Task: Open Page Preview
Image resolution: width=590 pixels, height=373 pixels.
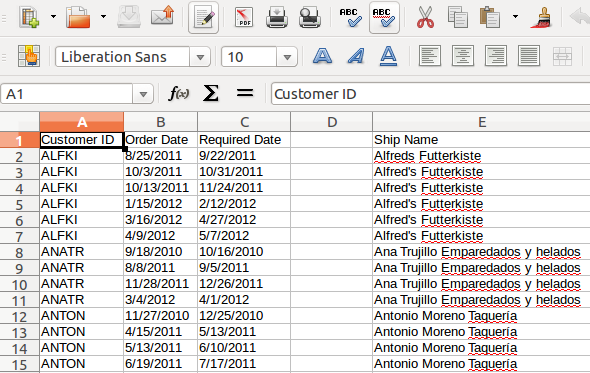Action: [x=309, y=17]
